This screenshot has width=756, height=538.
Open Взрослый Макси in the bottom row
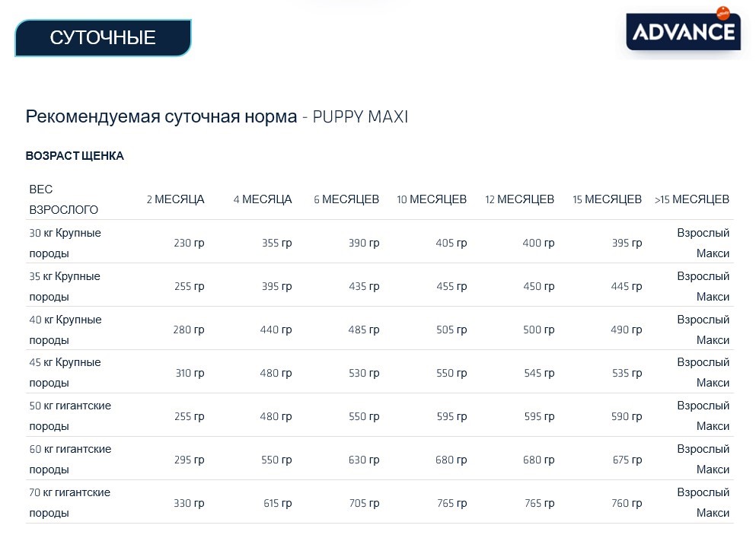(x=703, y=502)
